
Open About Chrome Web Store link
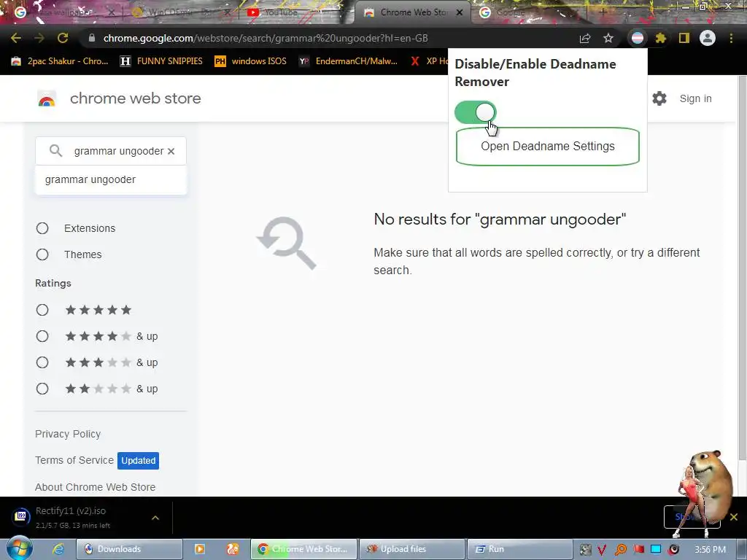point(95,486)
